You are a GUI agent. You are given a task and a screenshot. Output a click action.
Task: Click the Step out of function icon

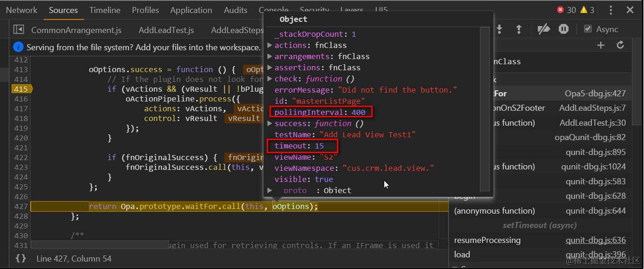519,29
